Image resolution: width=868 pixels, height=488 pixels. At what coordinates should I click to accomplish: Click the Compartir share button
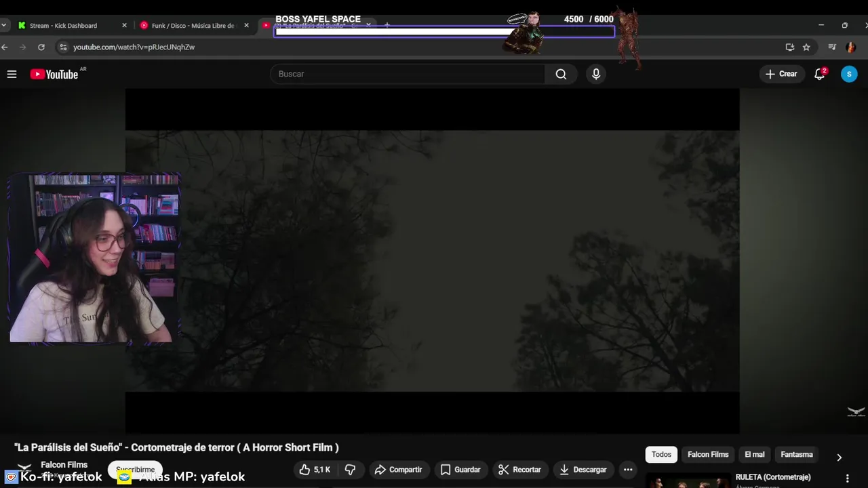(x=398, y=470)
